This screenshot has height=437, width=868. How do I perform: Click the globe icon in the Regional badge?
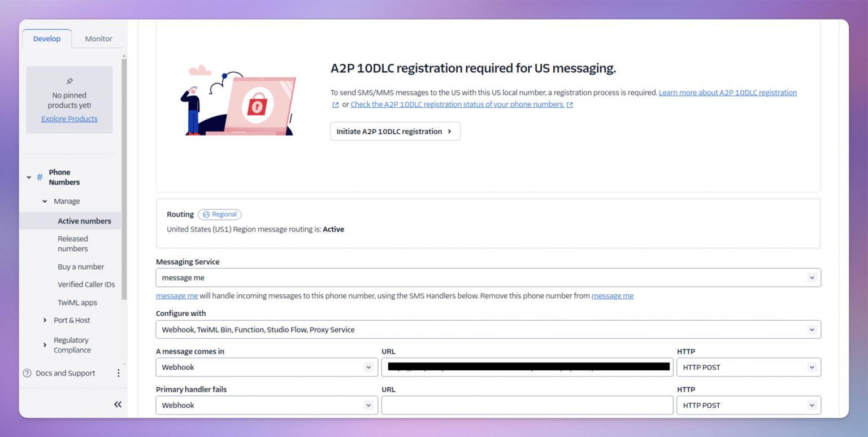pyautogui.click(x=207, y=214)
